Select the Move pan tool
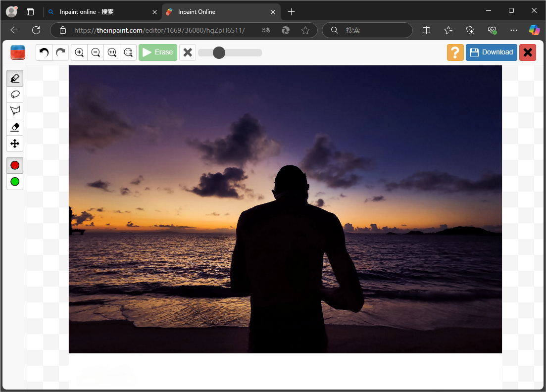 click(x=15, y=144)
